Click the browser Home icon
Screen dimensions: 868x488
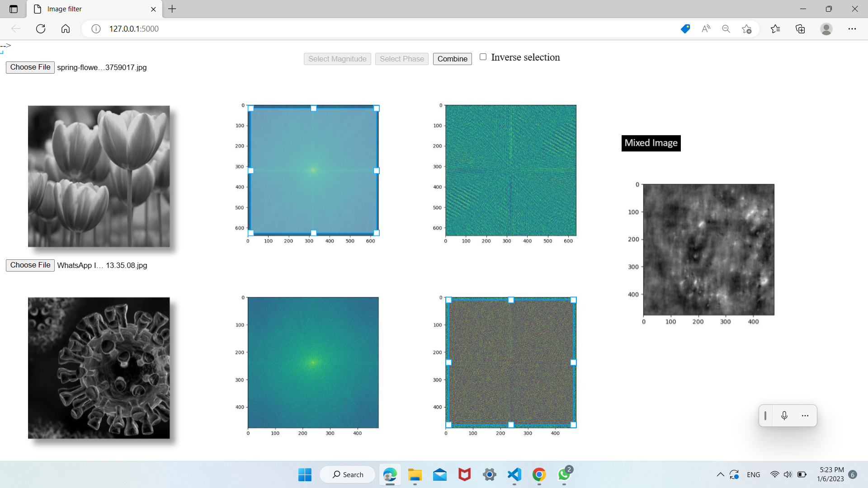coord(65,28)
